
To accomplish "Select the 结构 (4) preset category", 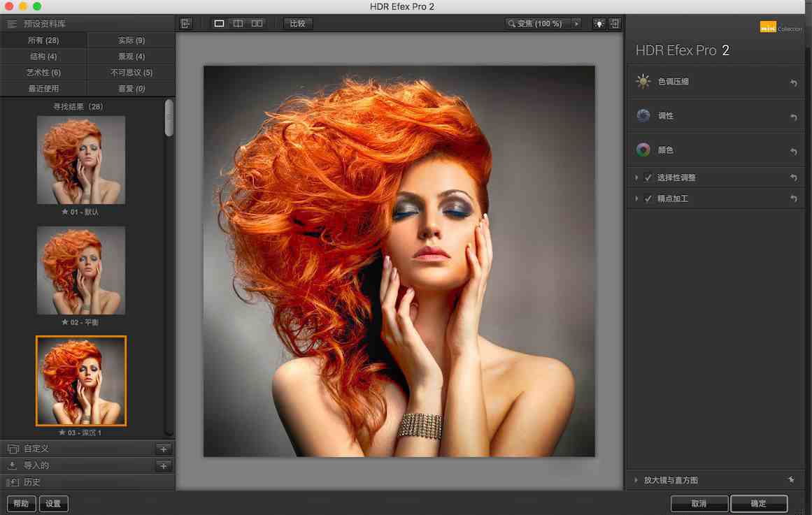I will 43,56.
